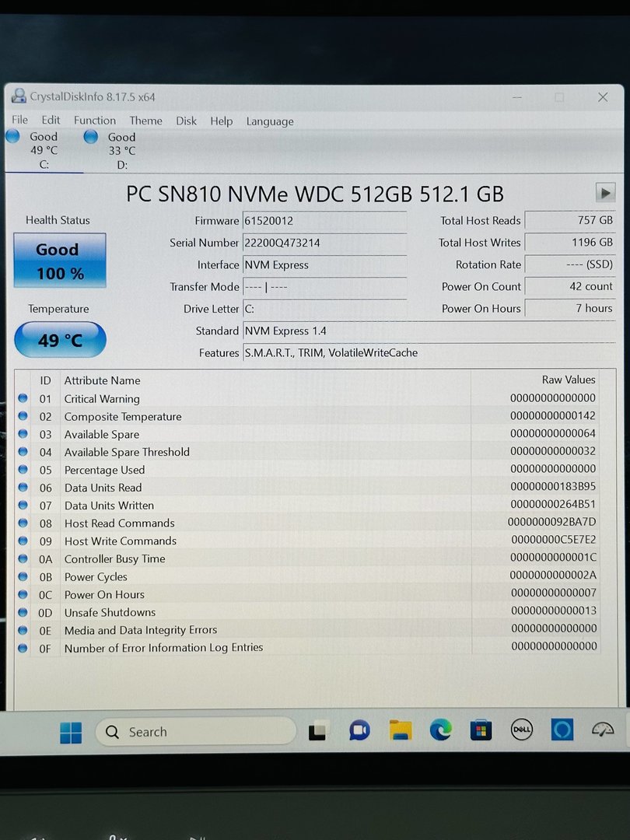Click the Serial Number value field
The image size is (630, 840).
coord(324,243)
